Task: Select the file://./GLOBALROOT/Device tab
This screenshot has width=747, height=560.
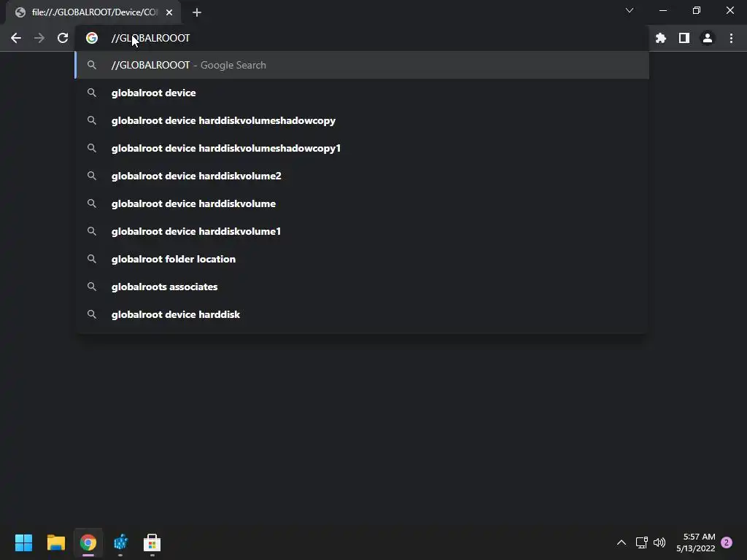Action: pos(93,12)
